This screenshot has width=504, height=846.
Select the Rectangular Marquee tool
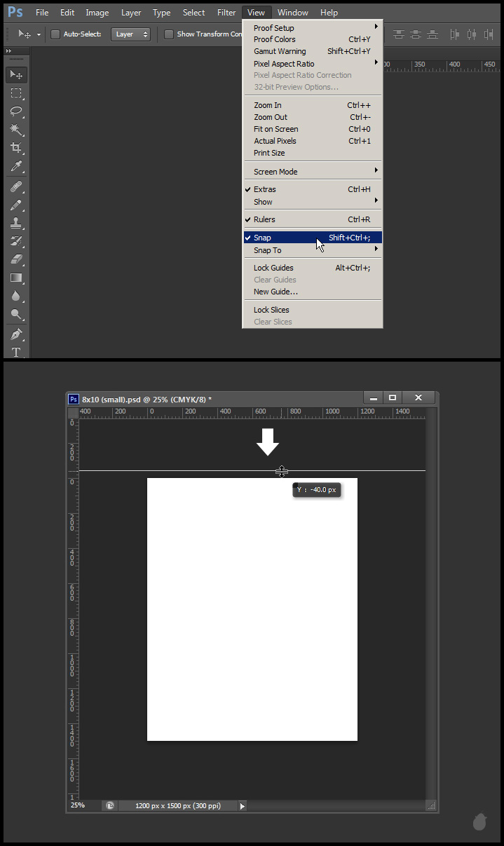coord(16,93)
